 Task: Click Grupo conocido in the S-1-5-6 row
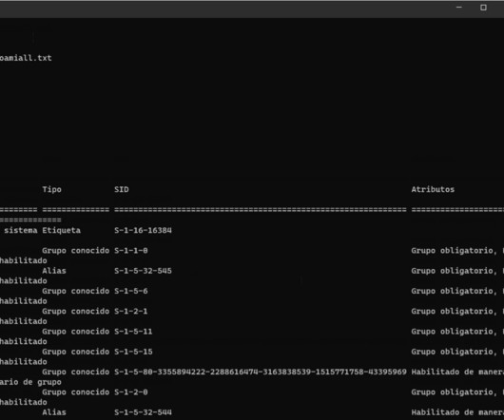[76, 291]
